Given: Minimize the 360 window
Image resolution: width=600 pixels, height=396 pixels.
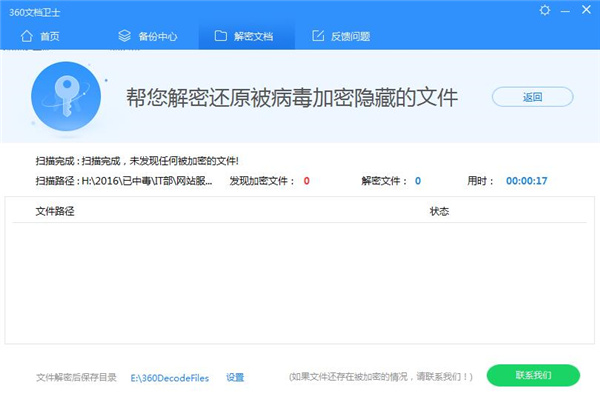Looking at the screenshot, I should (x=565, y=11).
